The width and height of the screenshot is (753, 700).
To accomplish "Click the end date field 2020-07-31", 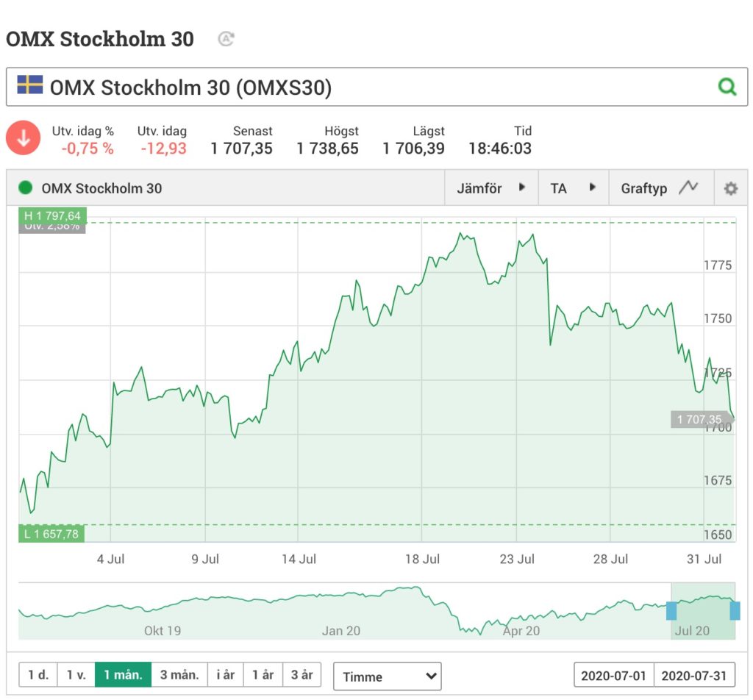I will tap(694, 676).
